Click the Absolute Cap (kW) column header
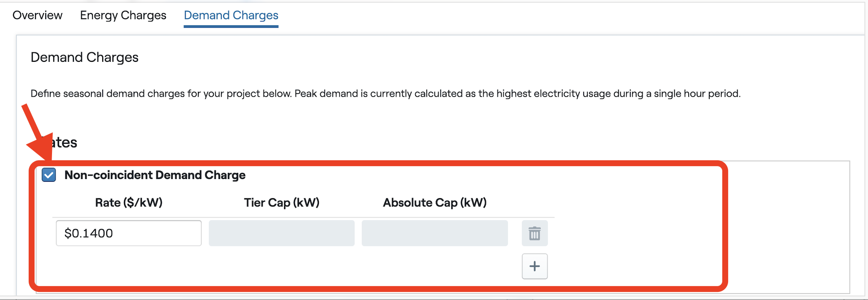This screenshot has height=300, width=868. [434, 203]
